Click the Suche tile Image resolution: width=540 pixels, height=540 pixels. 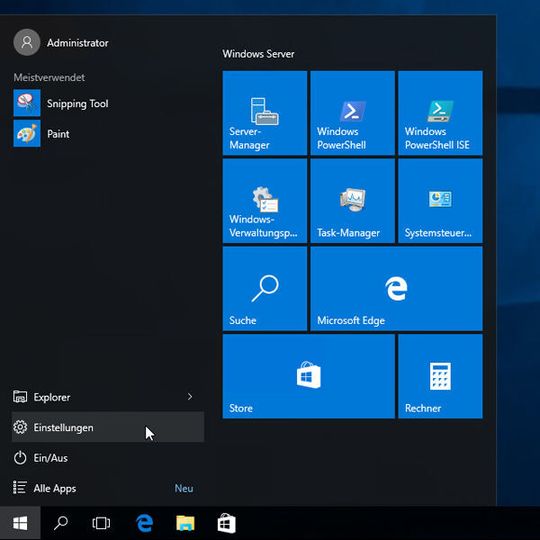264,289
